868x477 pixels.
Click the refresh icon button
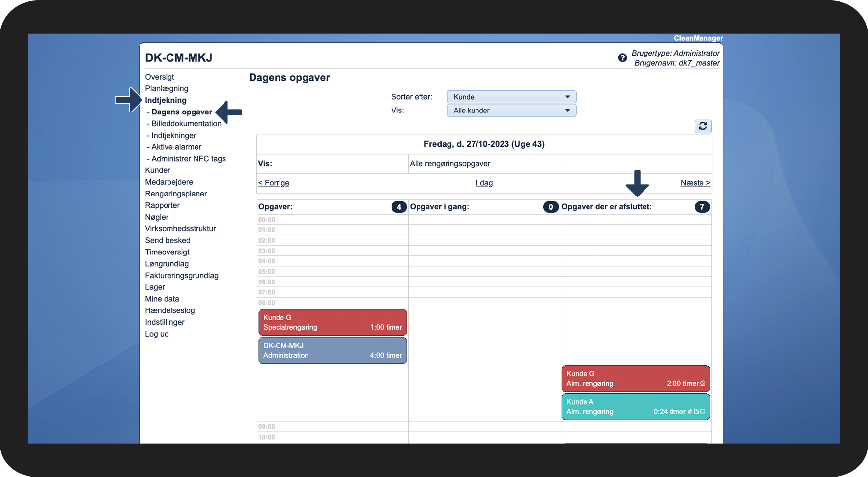[703, 126]
